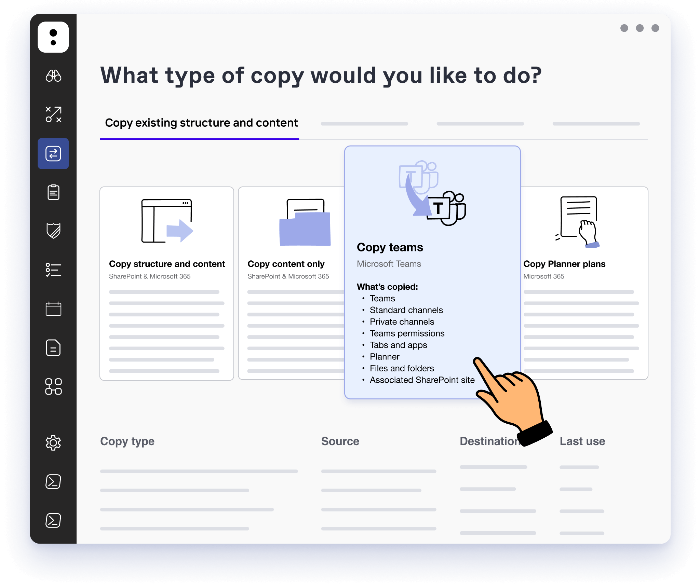700x588 pixels.
Task: Click the 'Standard channels' bullet item
Action: [406, 310]
